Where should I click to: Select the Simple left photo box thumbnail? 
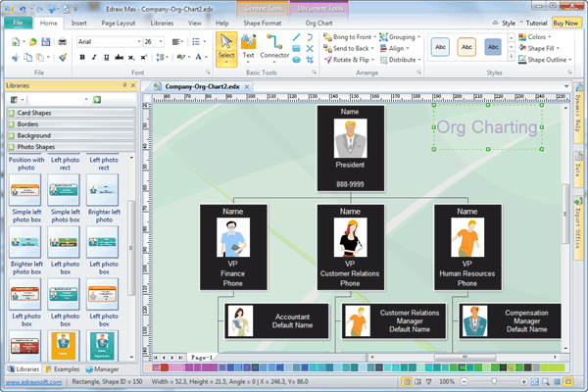(25, 188)
